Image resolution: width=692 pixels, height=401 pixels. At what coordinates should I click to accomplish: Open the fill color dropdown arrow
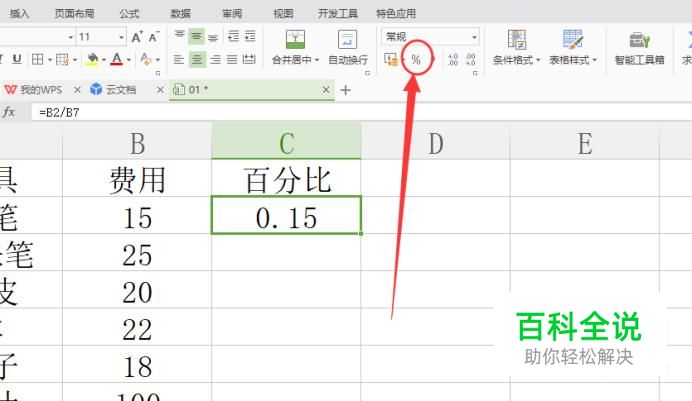[104, 60]
